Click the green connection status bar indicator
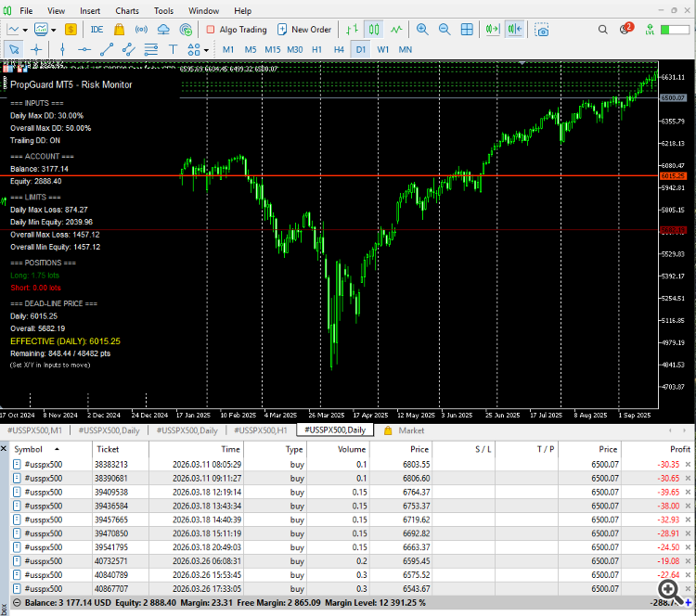Viewport: 696px width, 616px height. (675, 30)
